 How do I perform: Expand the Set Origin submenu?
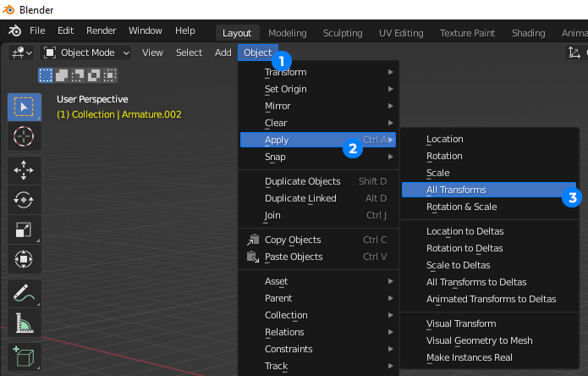click(x=318, y=89)
